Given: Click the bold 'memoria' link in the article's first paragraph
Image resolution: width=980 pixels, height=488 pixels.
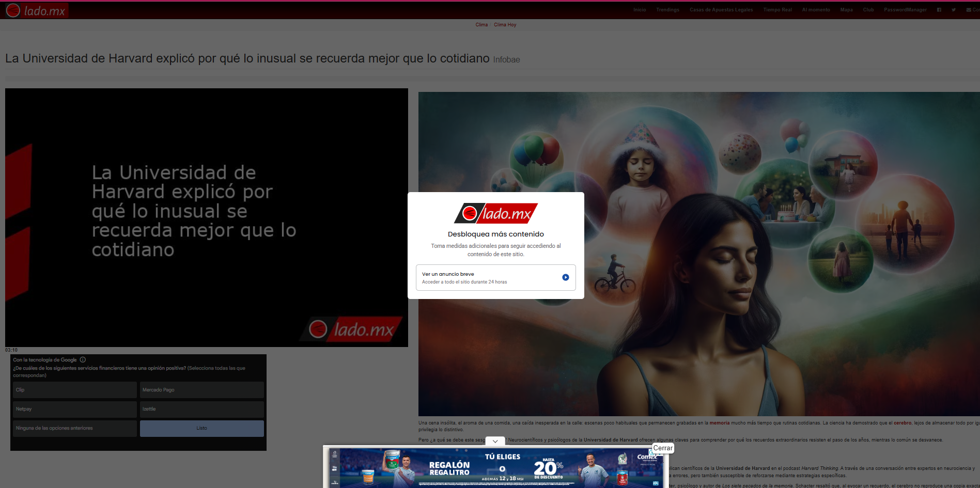Looking at the screenshot, I should point(720,423).
